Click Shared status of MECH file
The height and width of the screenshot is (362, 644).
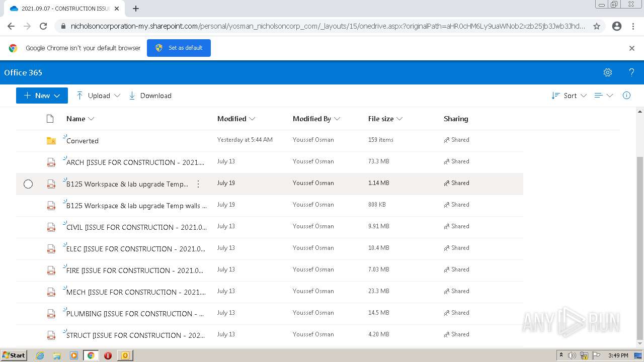tap(456, 291)
